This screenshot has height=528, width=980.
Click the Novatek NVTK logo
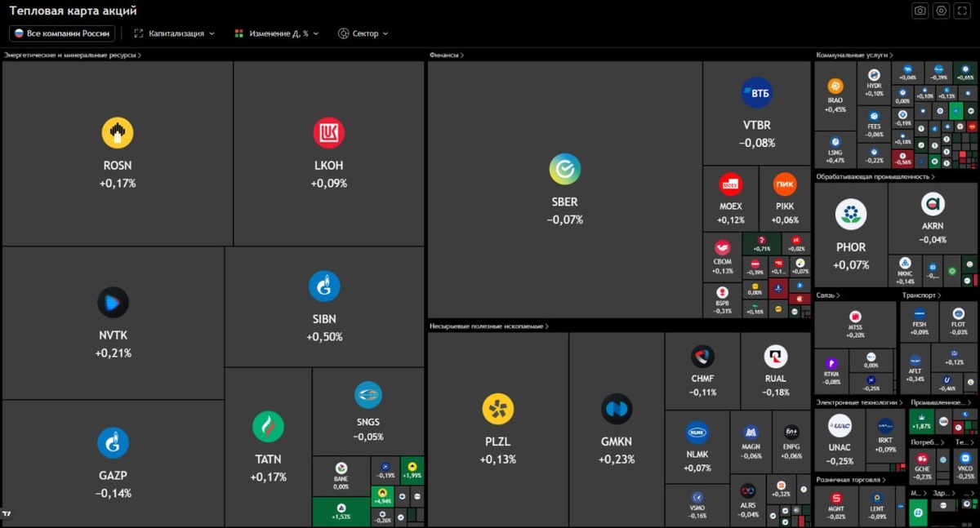coord(113,303)
